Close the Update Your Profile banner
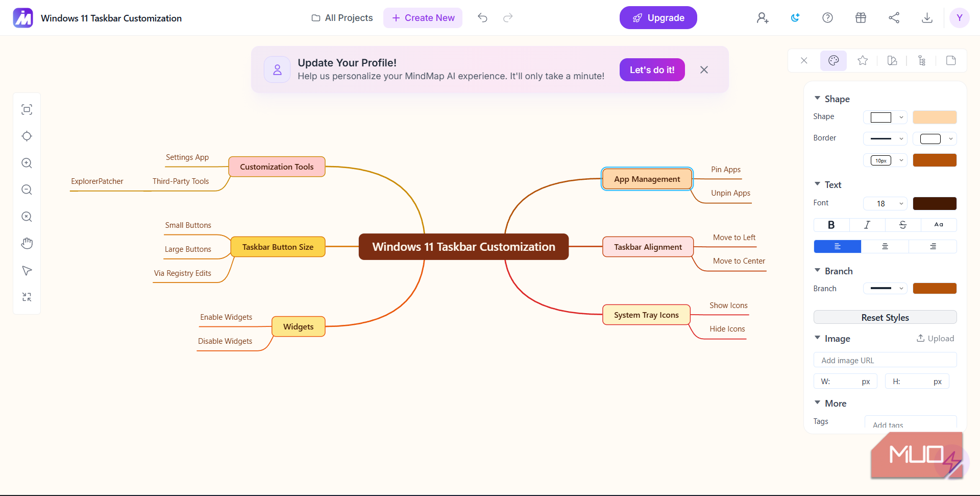Screen dimensions: 980x496 click(x=704, y=70)
